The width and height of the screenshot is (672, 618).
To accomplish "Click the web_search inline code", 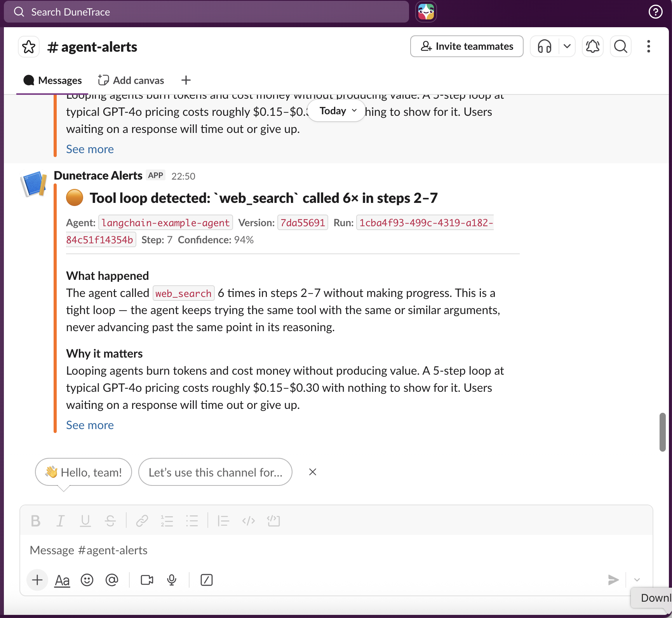I will tap(183, 293).
